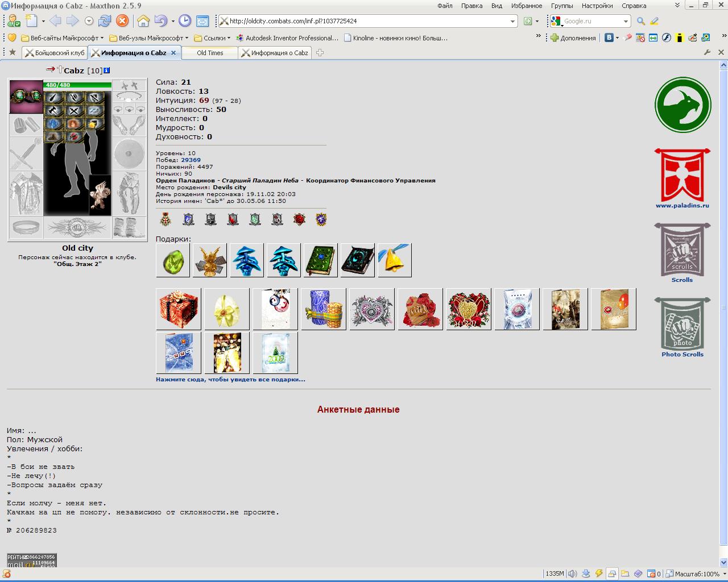Open the Дополнения add-ons button
Image resolution: width=728 pixels, height=582 pixels.
(573, 38)
